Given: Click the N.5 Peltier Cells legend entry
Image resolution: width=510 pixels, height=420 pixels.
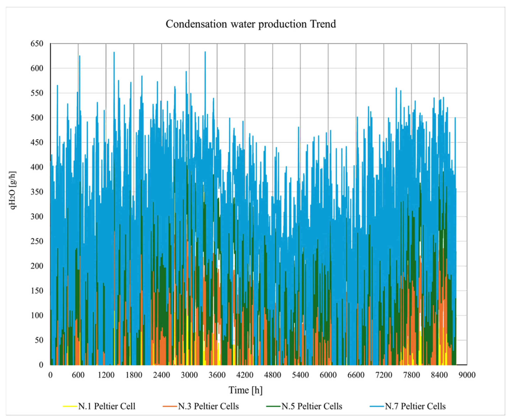Looking at the screenshot, I should tap(312, 406).
